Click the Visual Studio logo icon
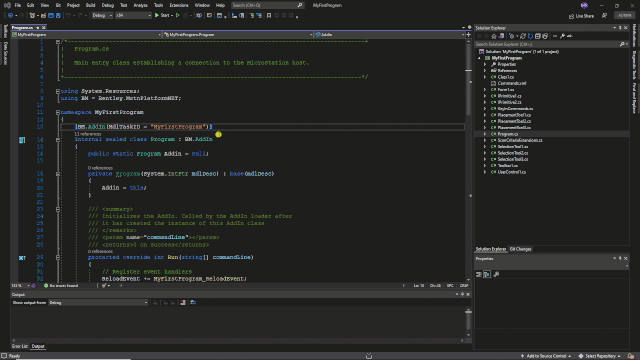The height and width of the screenshot is (360, 640). point(7,5)
